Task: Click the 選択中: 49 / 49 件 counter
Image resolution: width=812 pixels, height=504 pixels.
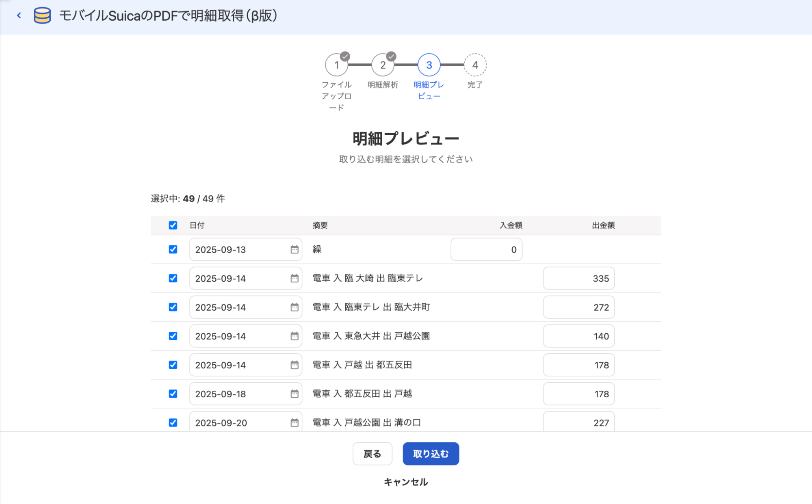Action: [188, 199]
